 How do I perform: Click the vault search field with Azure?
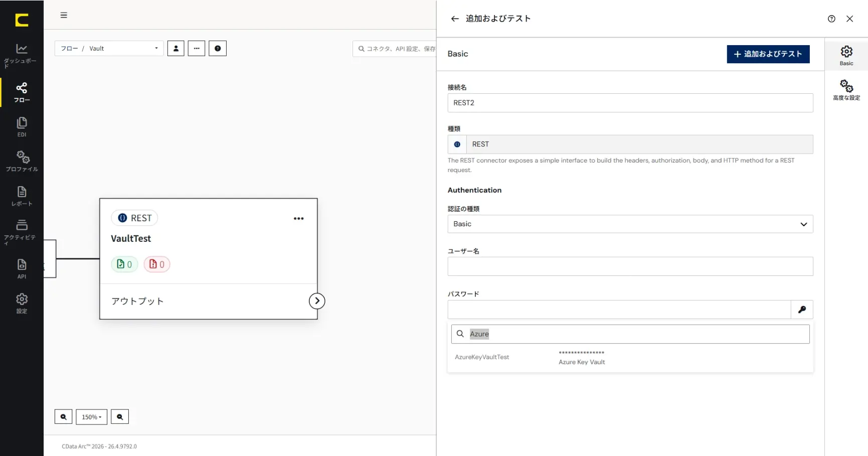[x=630, y=334]
